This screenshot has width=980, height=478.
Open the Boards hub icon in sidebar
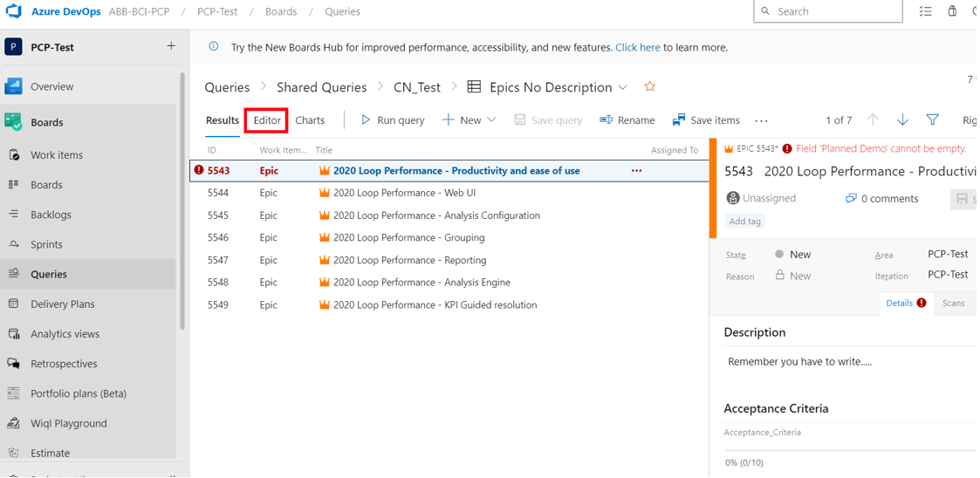click(13, 122)
